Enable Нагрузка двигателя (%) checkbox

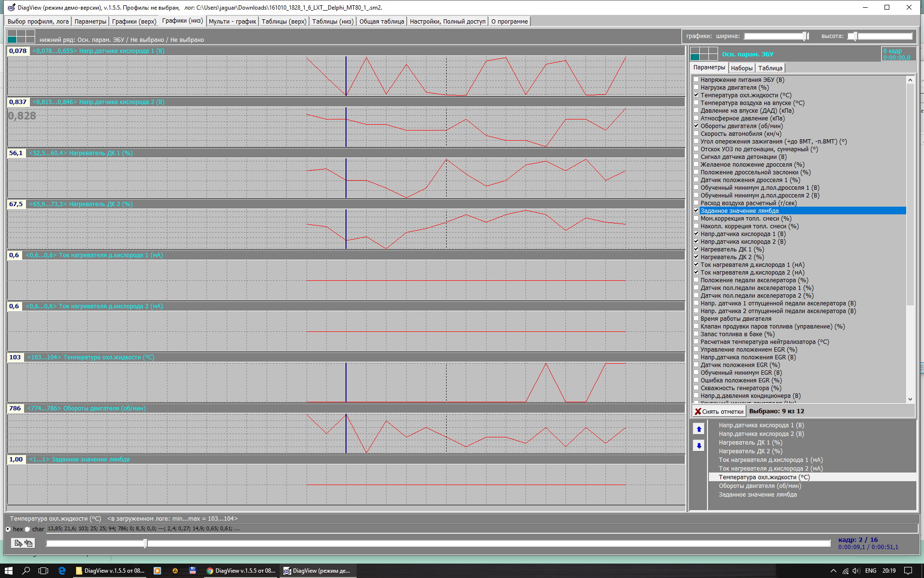pos(696,88)
